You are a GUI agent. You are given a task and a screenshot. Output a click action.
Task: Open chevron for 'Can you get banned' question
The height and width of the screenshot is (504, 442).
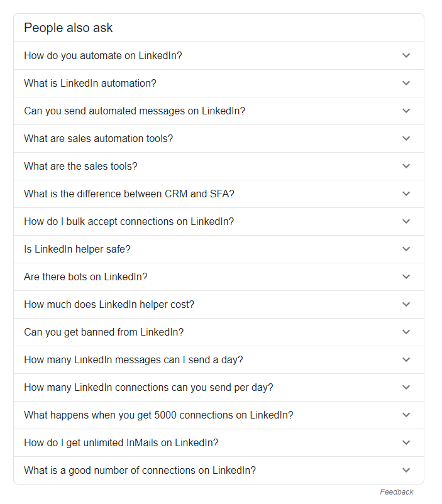[406, 332]
